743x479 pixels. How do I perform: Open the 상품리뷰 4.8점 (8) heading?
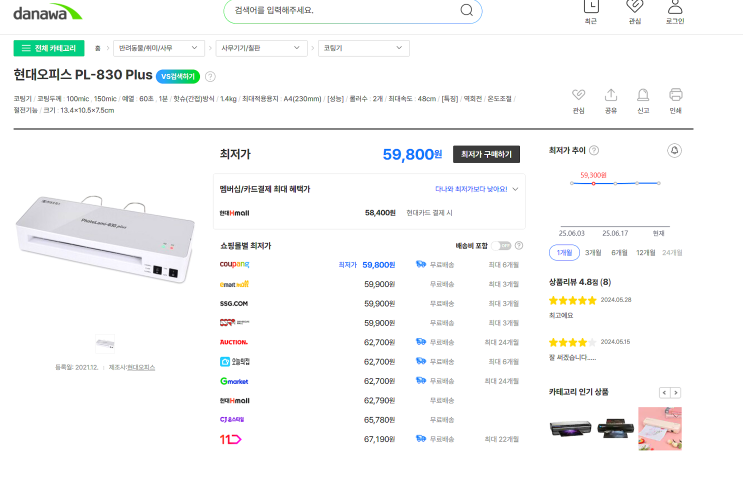580,282
